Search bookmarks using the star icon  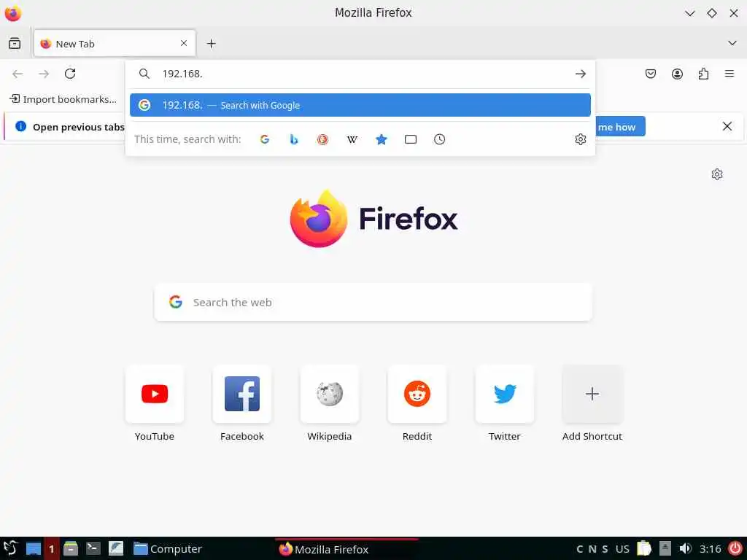[381, 139]
